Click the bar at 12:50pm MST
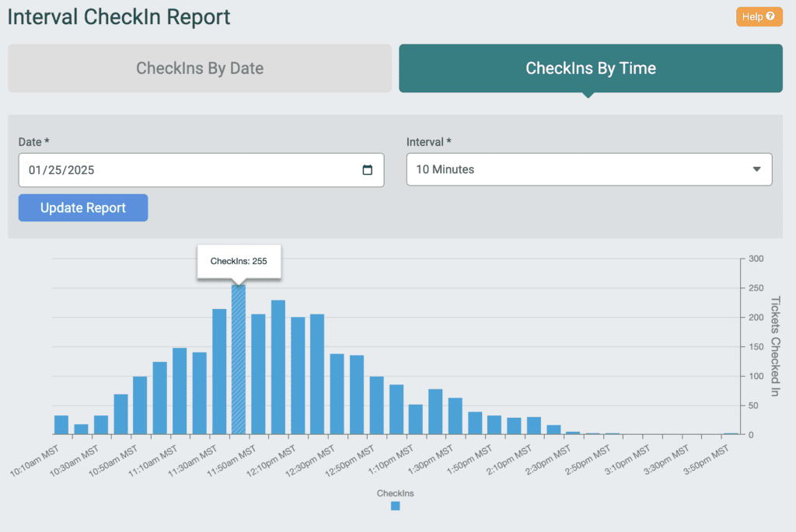Screen dimensions: 796x532 click(377, 405)
